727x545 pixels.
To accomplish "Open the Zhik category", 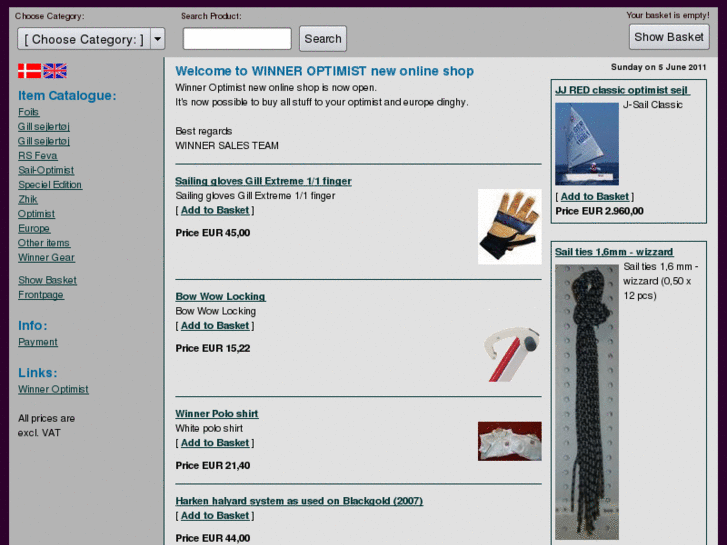I will tap(28, 199).
